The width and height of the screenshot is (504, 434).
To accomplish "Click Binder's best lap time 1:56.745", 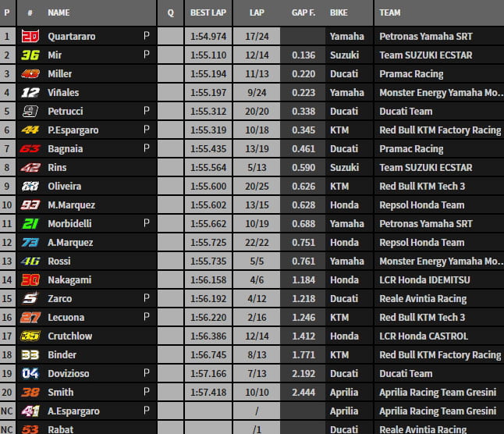I will 208,354.
